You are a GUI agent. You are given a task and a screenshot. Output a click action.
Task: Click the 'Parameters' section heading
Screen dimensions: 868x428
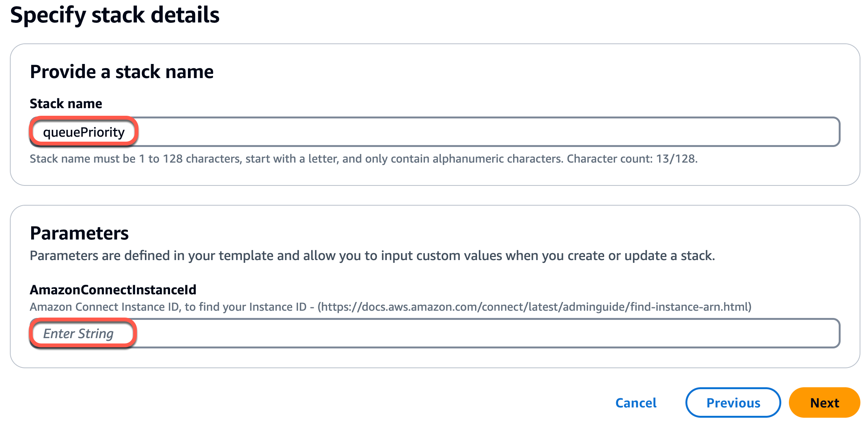point(79,233)
